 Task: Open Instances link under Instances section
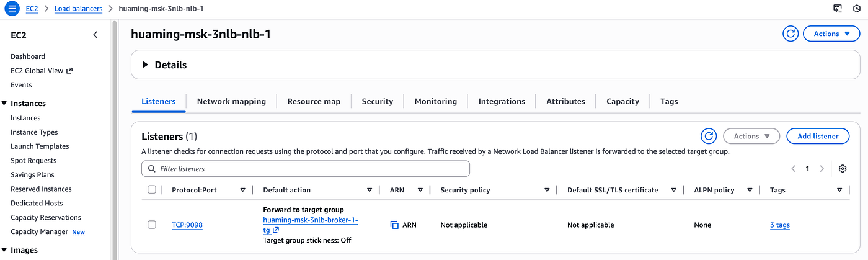click(x=25, y=118)
